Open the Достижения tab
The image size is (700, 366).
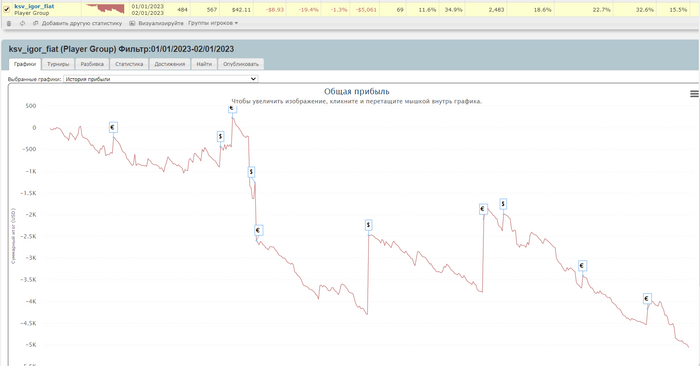[x=170, y=64]
